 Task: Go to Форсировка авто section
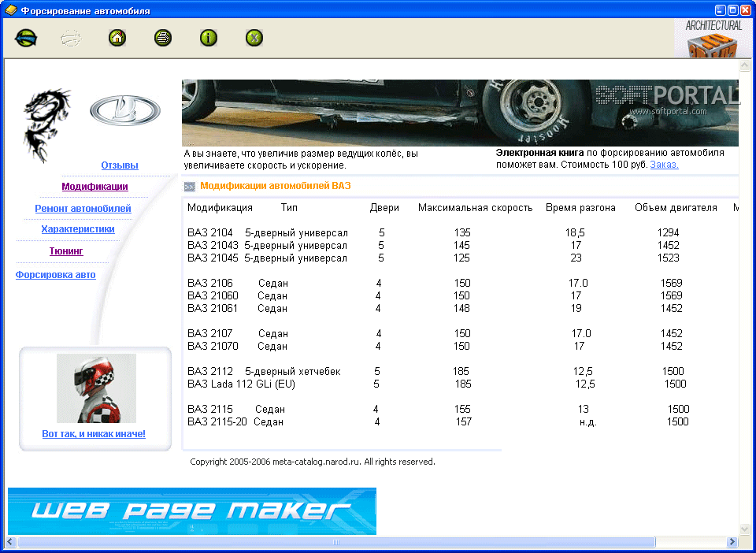55,275
